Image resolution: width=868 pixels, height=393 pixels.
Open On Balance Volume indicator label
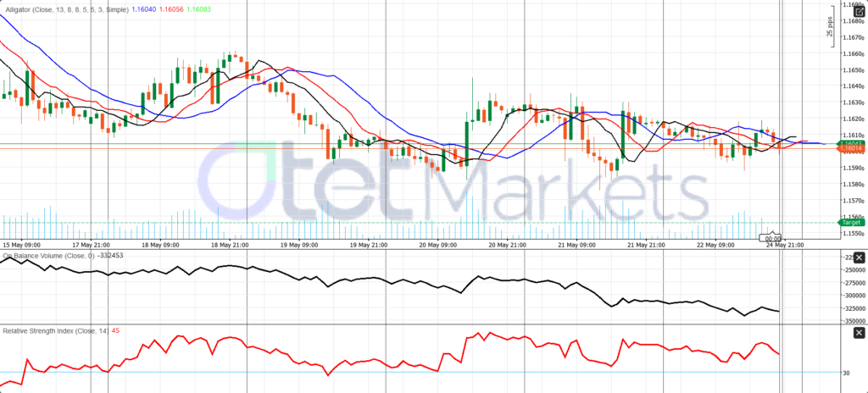[47, 256]
